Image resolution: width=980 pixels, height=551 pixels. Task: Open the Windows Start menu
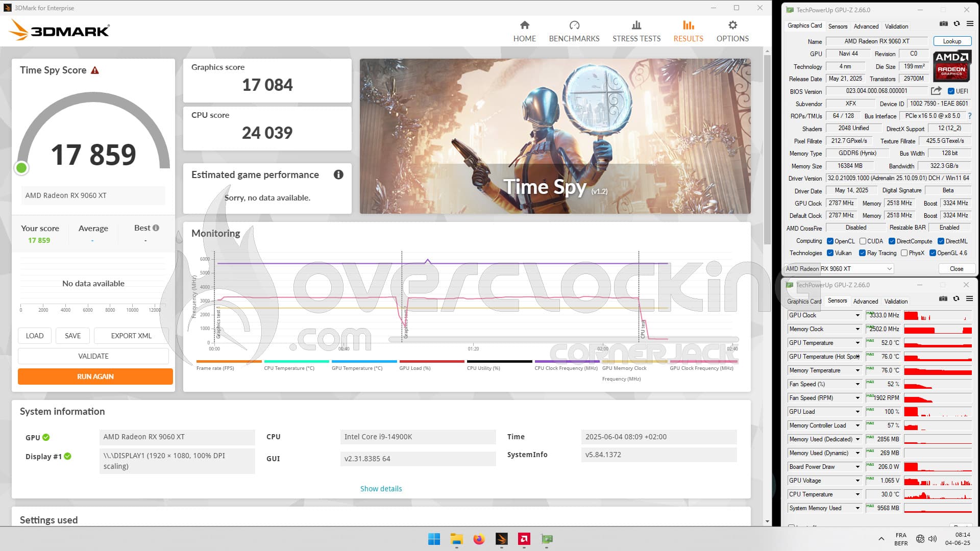click(434, 539)
